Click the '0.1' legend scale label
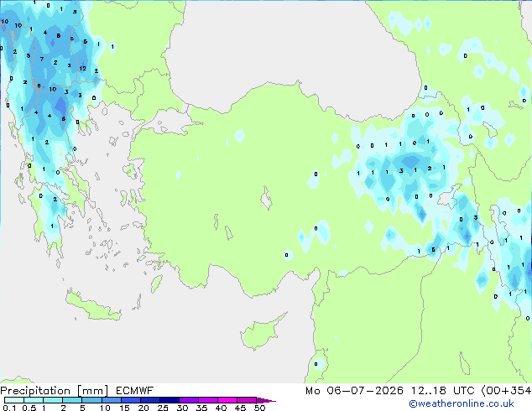532x411 pixels. (x=9, y=408)
